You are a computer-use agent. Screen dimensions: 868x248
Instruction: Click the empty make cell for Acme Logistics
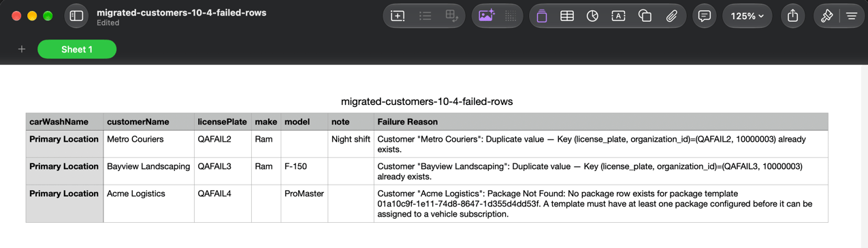pos(266,204)
